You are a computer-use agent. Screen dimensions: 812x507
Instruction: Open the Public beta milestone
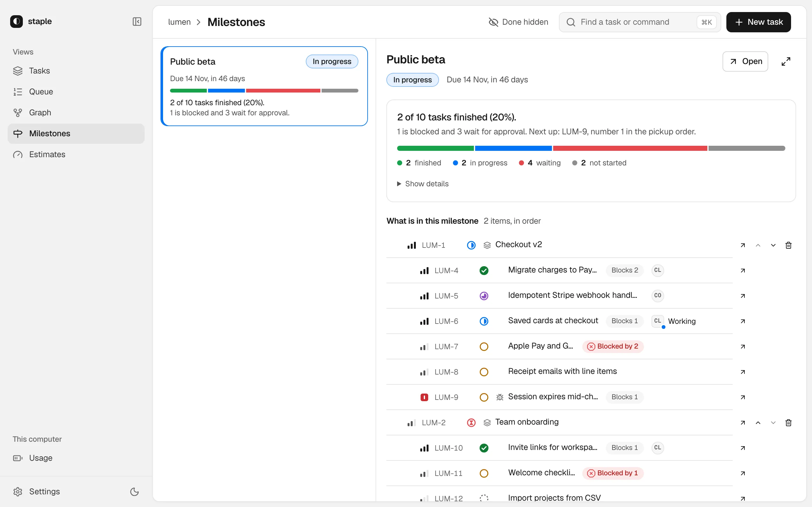point(745,61)
